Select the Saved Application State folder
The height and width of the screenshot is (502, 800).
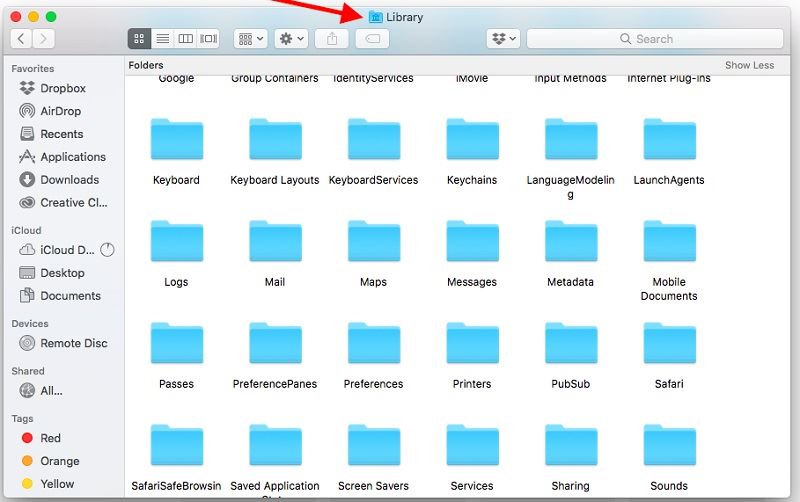point(275,445)
